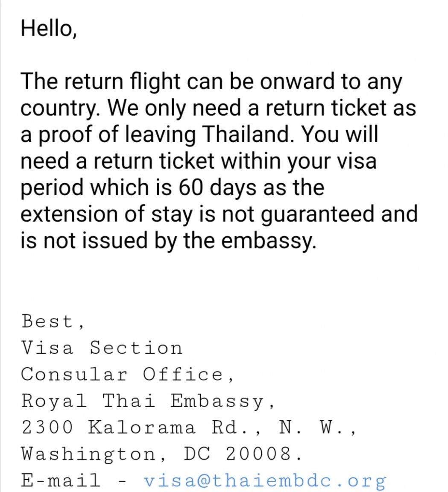Viewport: 448px width, 492px height.
Task: Click the '60 days' text in the message
Action: pos(217,187)
